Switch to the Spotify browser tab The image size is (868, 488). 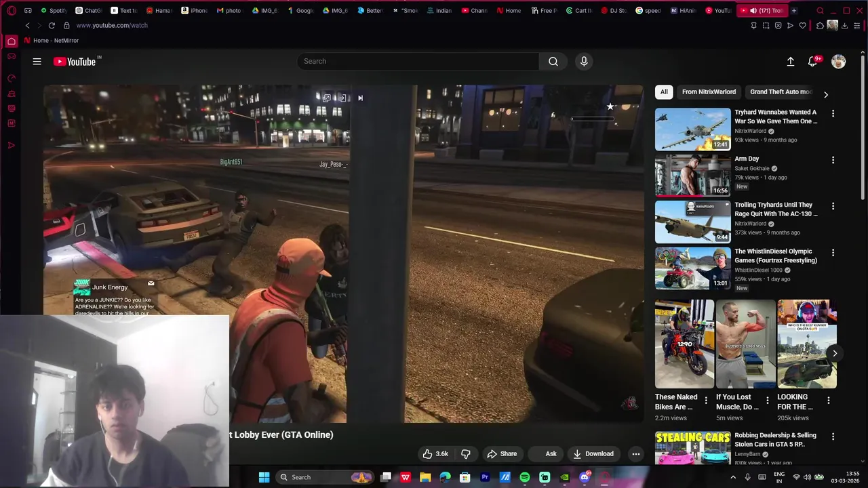[x=54, y=10]
